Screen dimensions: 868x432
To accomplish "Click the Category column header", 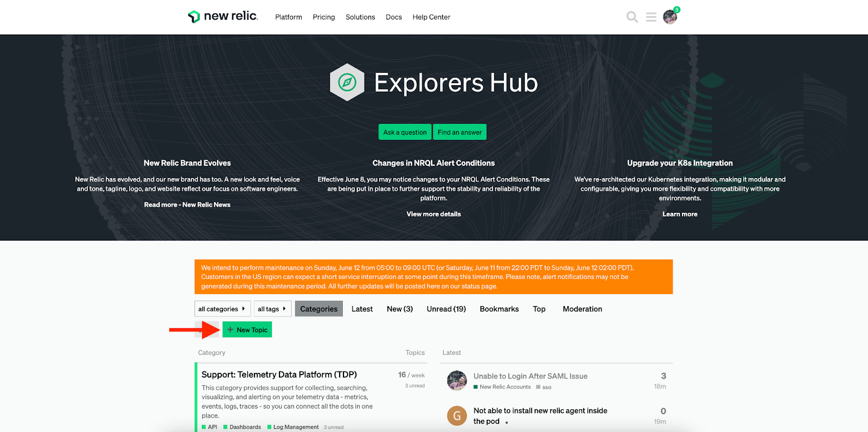I will click(x=212, y=353).
